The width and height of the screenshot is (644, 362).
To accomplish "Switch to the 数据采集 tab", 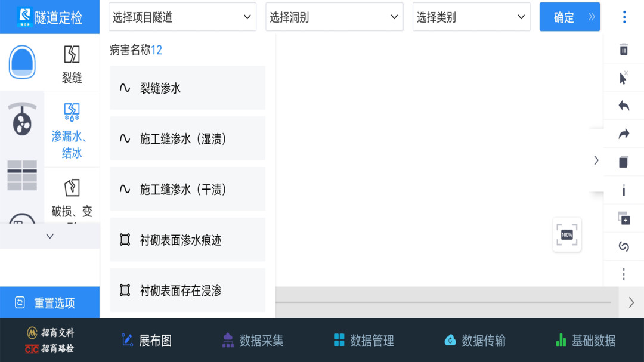I will [252, 341].
